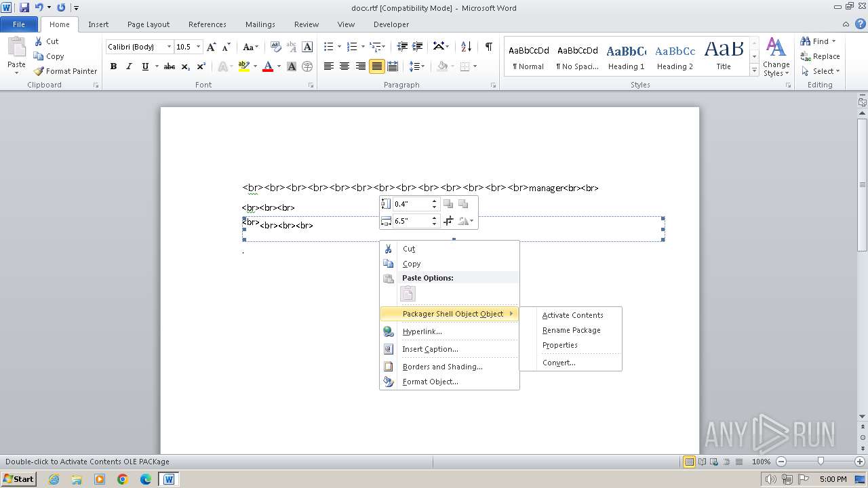Image resolution: width=868 pixels, height=488 pixels.
Task: Toggle Subscript formatting
Action: pos(186,66)
